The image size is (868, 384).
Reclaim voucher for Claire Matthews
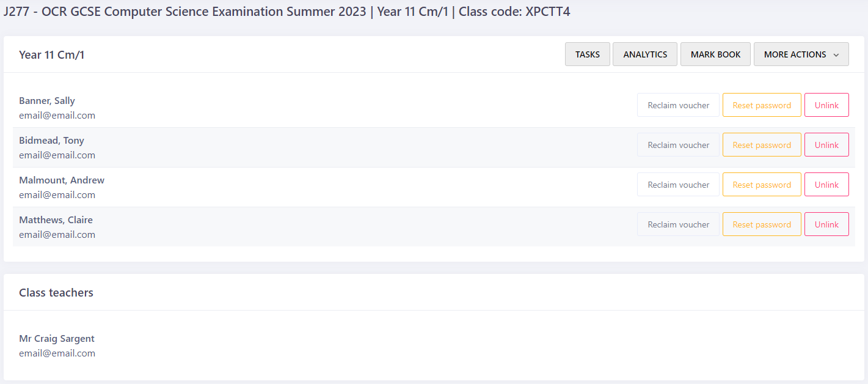coord(678,224)
